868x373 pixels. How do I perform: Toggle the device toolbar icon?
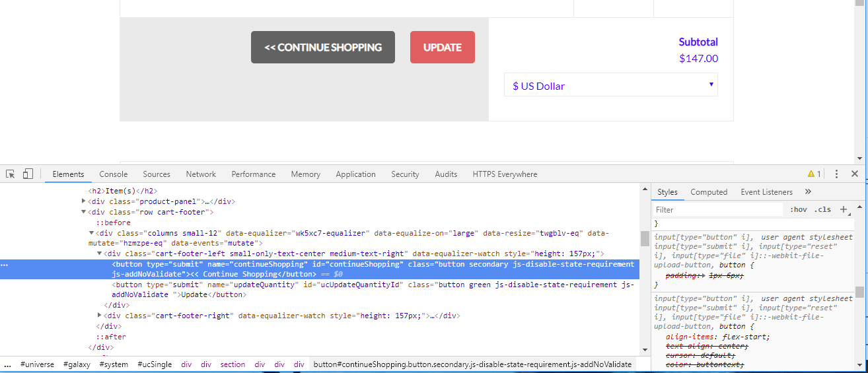tap(28, 174)
